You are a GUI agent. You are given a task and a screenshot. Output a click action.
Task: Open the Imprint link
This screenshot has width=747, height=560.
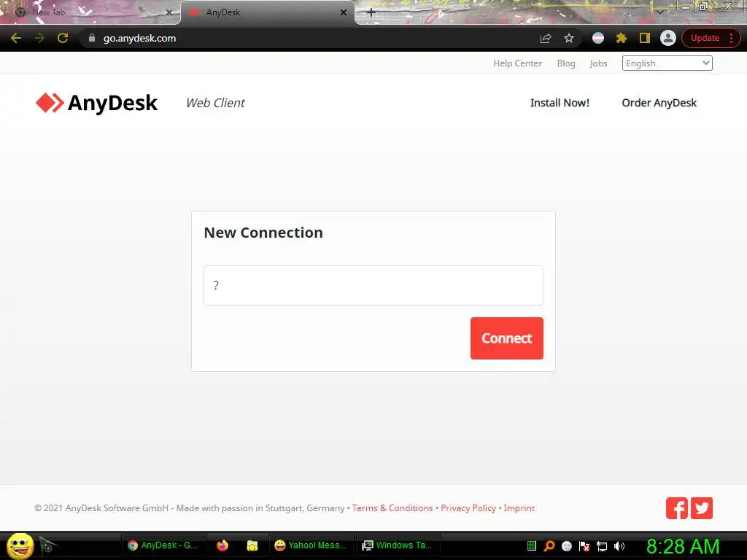point(519,508)
